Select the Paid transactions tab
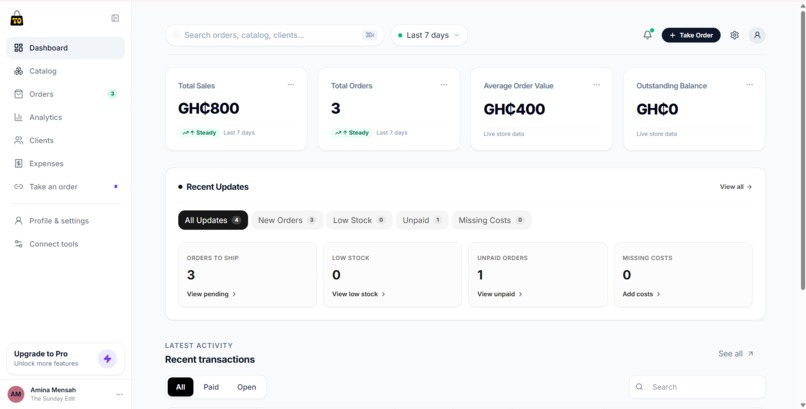The image size is (806, 409). [211, 387]
